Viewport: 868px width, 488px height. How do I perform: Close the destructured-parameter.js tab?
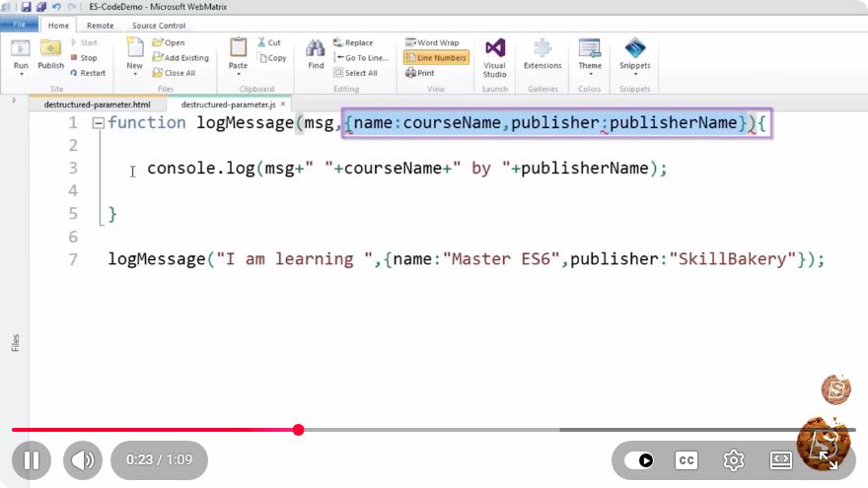283,105
